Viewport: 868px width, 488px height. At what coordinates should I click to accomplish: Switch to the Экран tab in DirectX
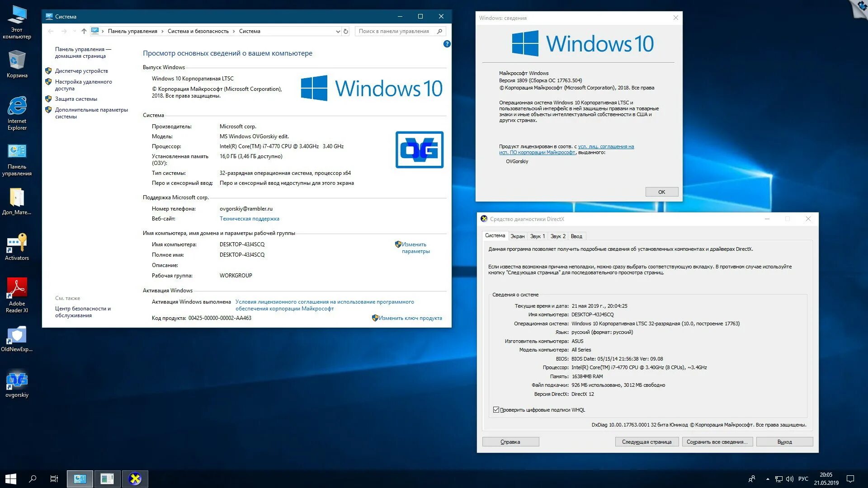(x=517, y=236)
